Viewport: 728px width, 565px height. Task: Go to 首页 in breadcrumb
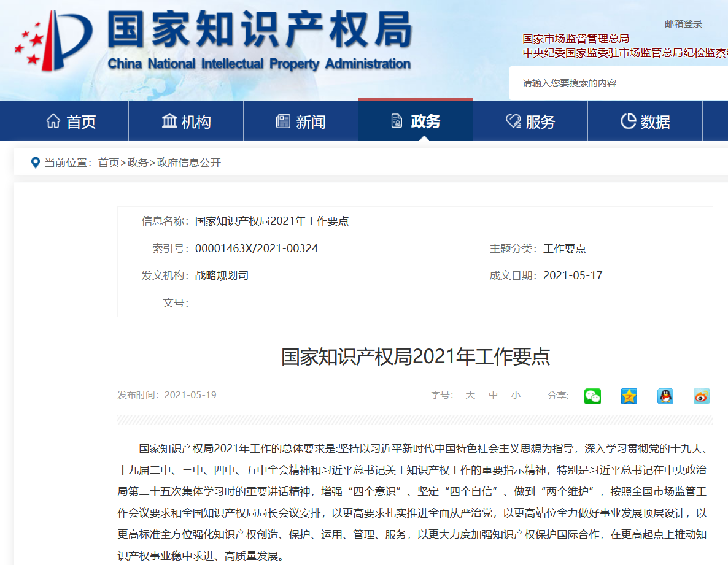[x=109, y=163]
